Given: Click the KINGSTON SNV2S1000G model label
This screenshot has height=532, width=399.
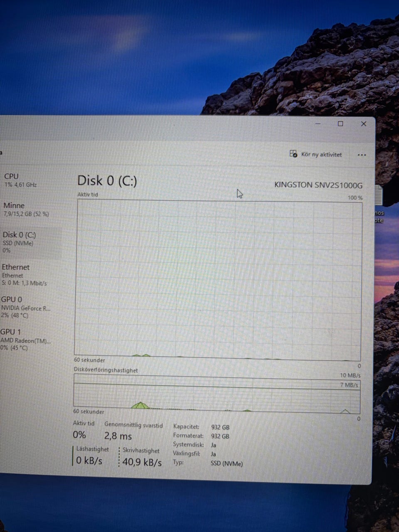Looking at the screenshot, I should coord(318,185).
